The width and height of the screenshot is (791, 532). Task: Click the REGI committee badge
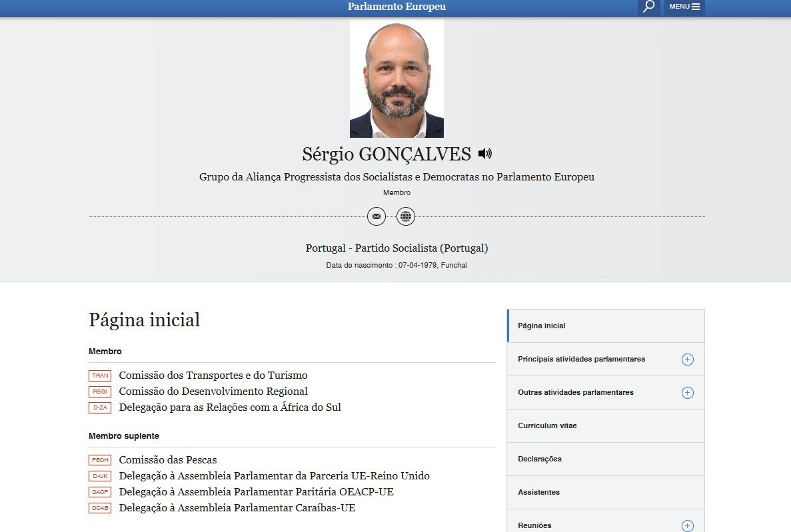(x=100, y=392)
